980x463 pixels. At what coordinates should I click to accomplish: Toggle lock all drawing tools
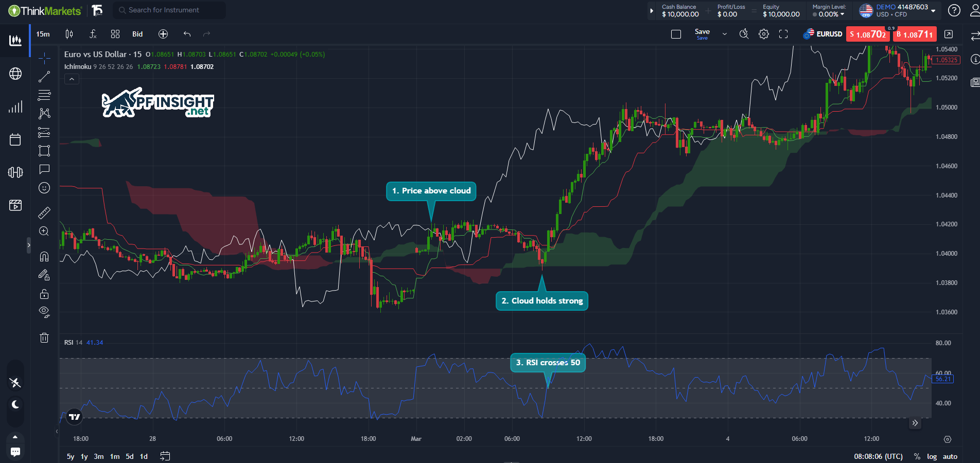44,294
